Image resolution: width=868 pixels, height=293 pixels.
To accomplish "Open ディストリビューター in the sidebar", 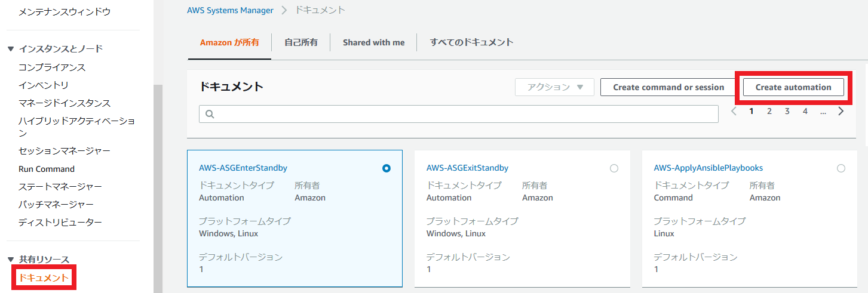I will pos(60,223).
